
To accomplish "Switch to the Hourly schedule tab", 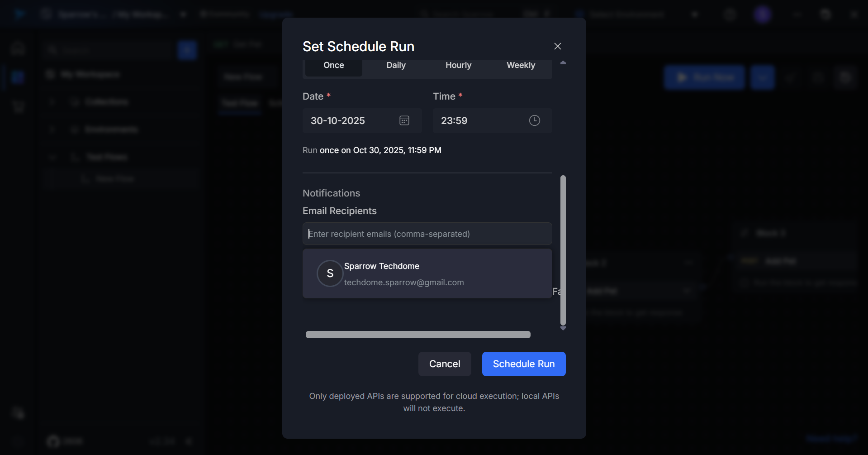I will click(x=458, y=66).
